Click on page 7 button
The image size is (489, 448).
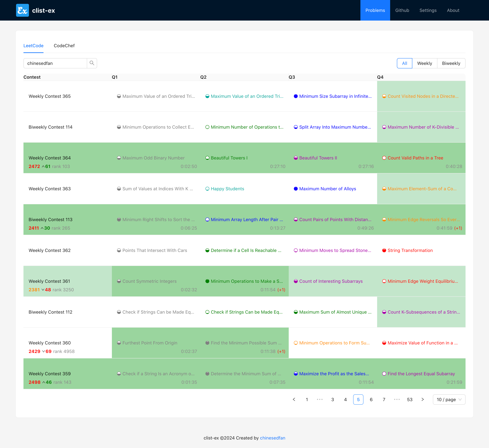pyautogui.click(x=384, y=399)
